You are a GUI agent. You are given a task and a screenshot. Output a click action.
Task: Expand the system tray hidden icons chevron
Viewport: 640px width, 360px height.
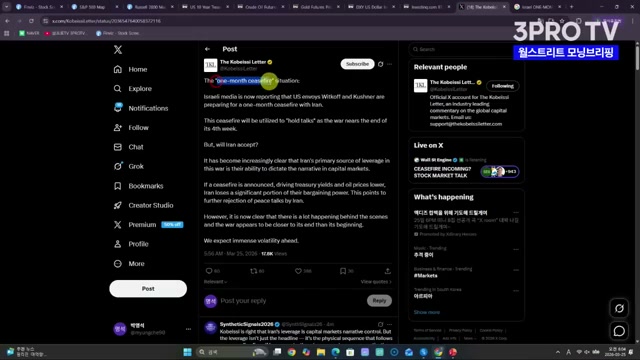(558, 352)
